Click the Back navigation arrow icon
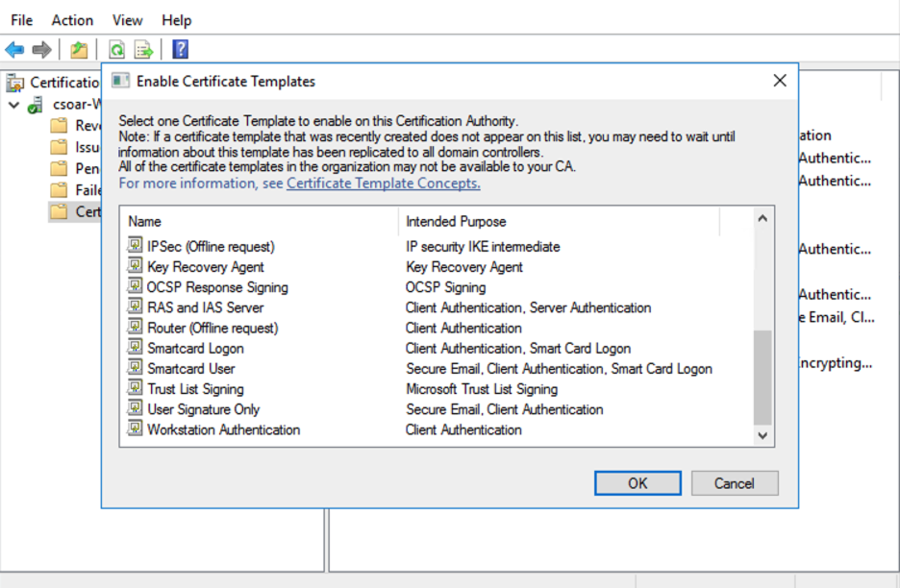 coord(14,49)
